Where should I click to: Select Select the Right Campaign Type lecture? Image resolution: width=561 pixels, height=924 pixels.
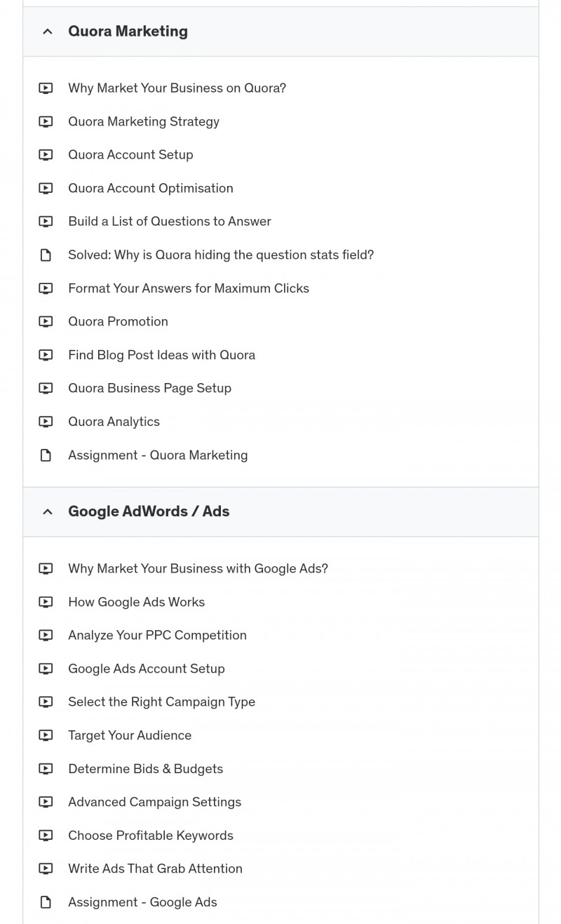click(161, 702)
